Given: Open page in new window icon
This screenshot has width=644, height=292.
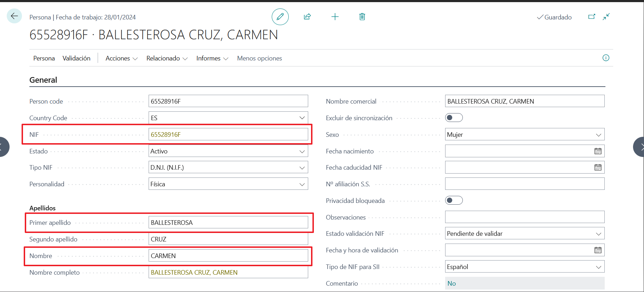Looking at the screenshot, I should click(x=591, y=17).
